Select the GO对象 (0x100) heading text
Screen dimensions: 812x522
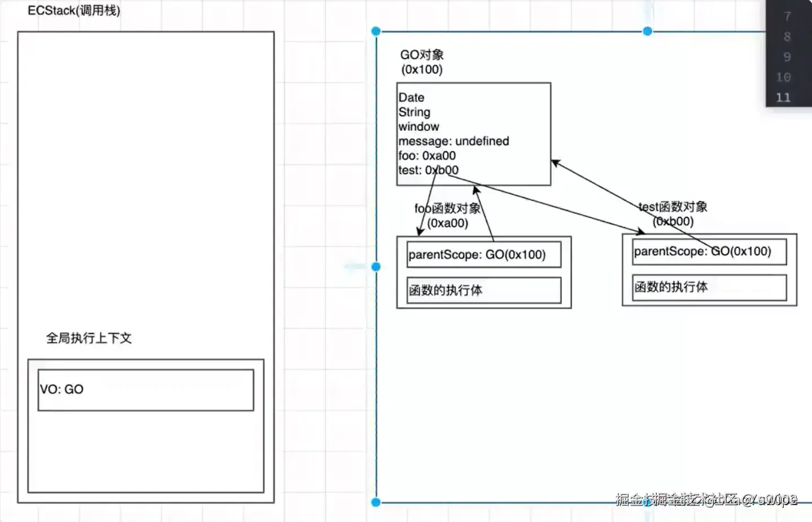click(x=422, y=62)
